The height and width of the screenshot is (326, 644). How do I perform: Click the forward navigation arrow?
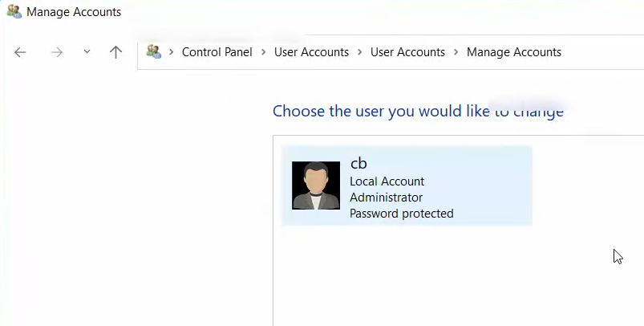point(56,52)
